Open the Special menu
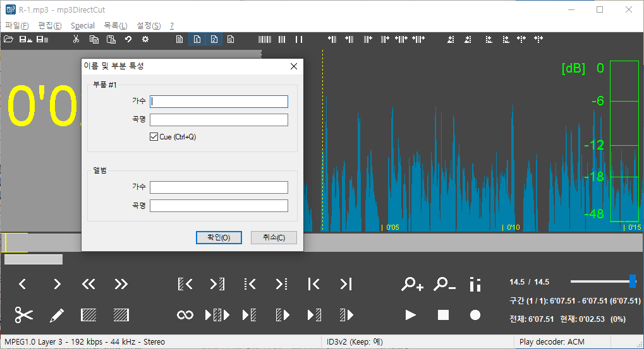The height and width of the screenshot is (349, 644). (83, 26)
